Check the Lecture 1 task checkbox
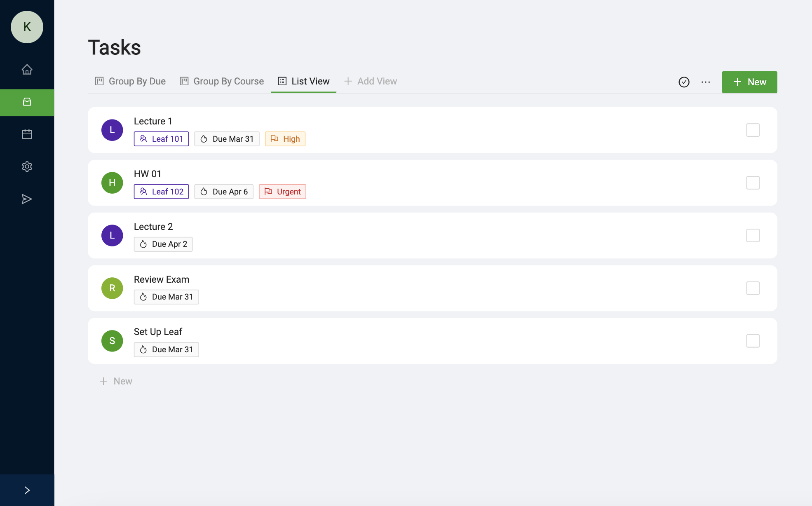 (x=753, y=130)
